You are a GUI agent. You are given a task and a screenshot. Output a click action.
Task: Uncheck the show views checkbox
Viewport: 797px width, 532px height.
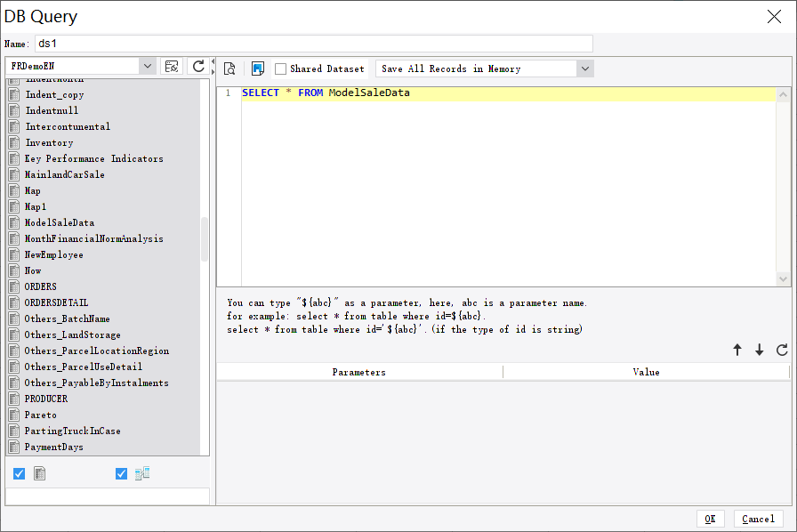[121, 474]
